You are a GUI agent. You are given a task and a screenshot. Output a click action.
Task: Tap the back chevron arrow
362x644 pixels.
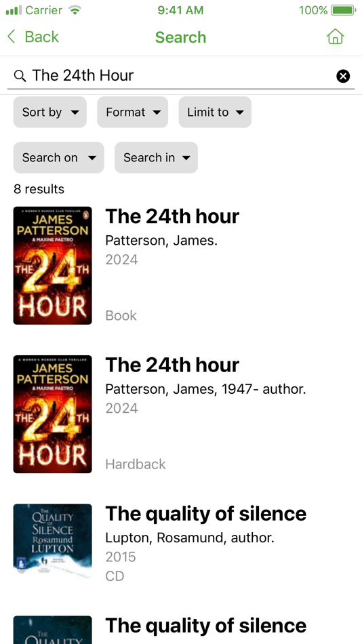point(11,37)
